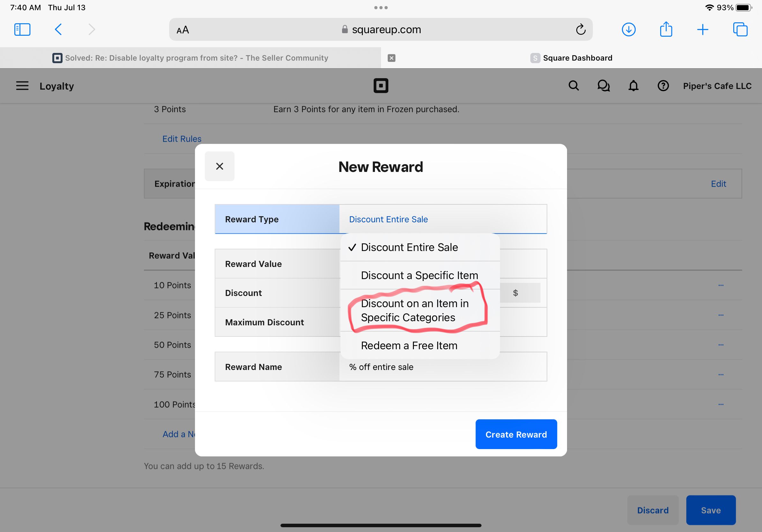Switch to the Square Dashboard tab

(571, 58)
